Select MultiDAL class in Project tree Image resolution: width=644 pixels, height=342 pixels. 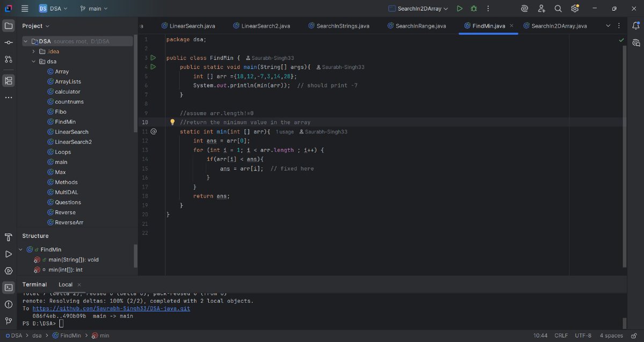point(66,192)
